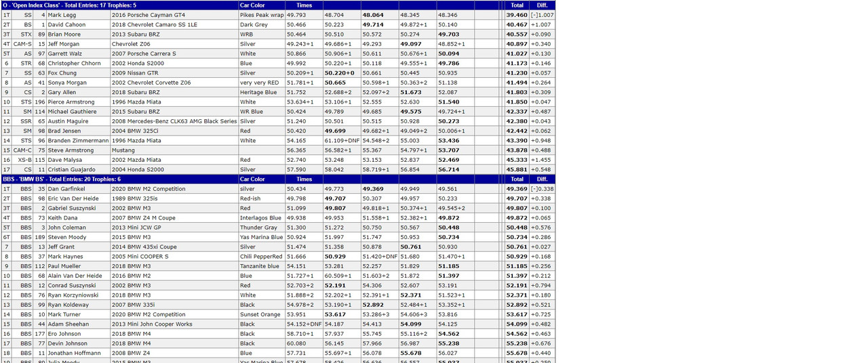868x363 pixels.
Task: Select the '+1.455' diff value
Action: coord(540,160)
